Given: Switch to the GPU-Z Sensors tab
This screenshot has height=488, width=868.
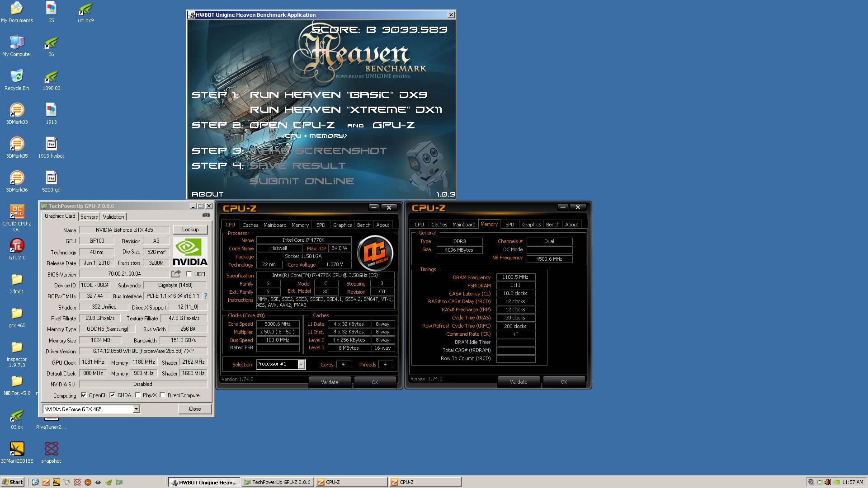Looking at the screenshot, I should (89, 217).
